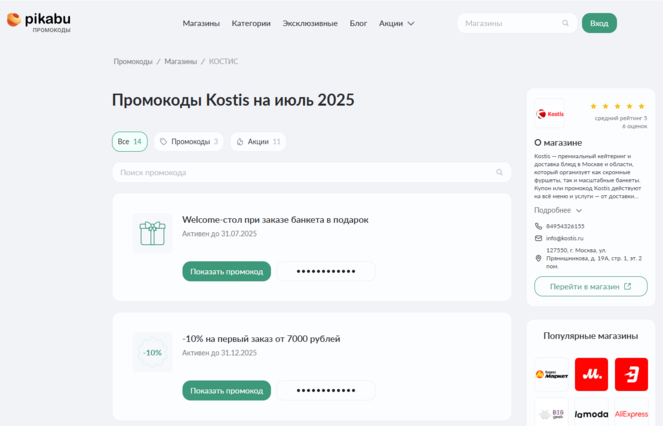Click the magnifier icon in Поиск промокода
The image size is (663, 426).
pos(499,173)
